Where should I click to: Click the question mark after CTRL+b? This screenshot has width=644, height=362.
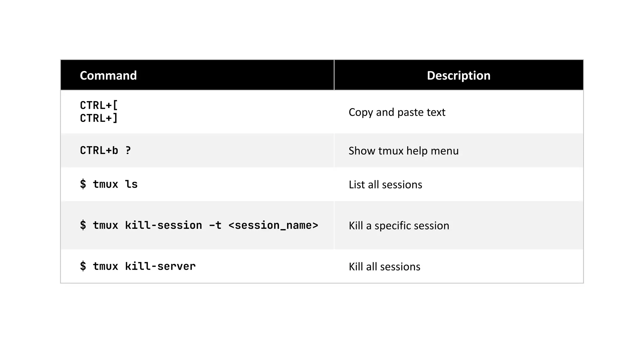128,151
